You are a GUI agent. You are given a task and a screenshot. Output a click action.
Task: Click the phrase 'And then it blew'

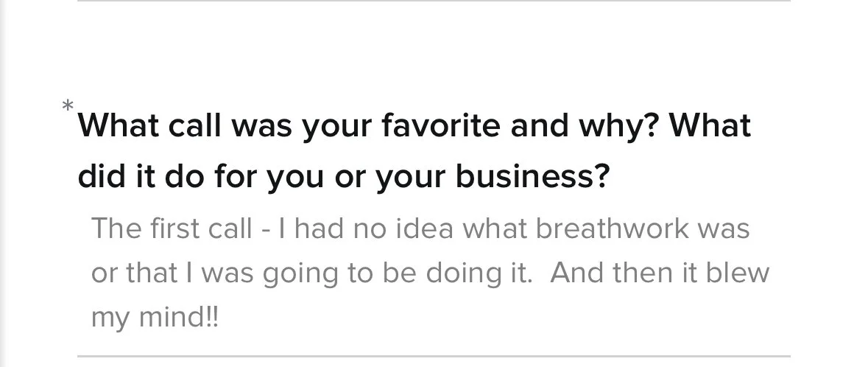click(660, 273)
